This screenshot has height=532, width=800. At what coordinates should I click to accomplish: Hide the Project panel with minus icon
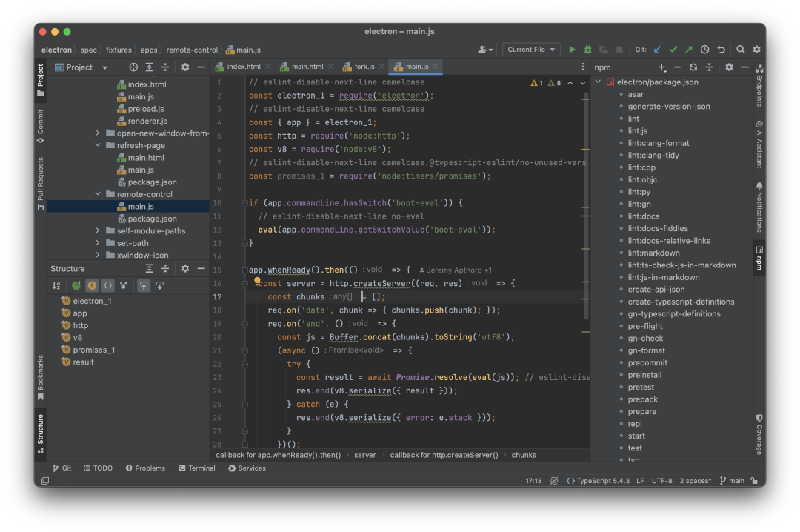point(201,67)
